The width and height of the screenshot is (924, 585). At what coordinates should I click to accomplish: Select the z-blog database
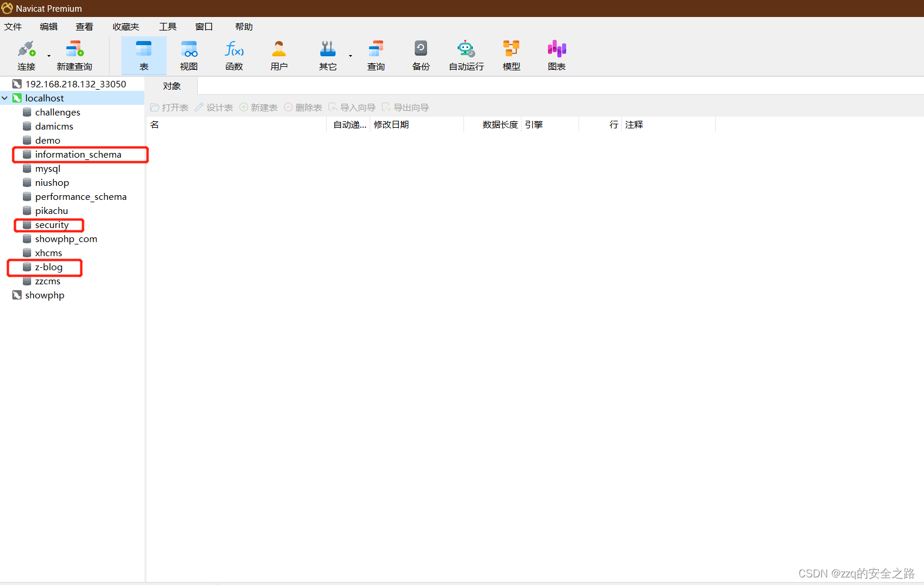tap(49, 267)
